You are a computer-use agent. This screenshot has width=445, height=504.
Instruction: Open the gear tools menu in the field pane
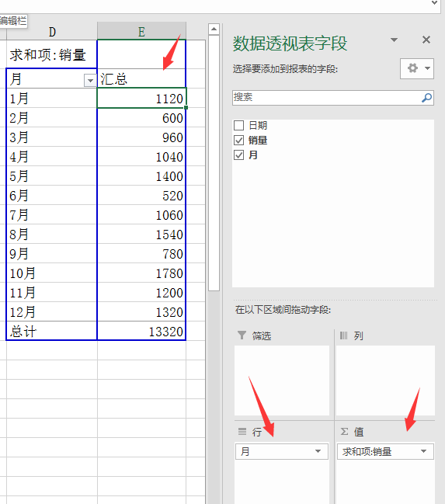(x=417, y=68)
